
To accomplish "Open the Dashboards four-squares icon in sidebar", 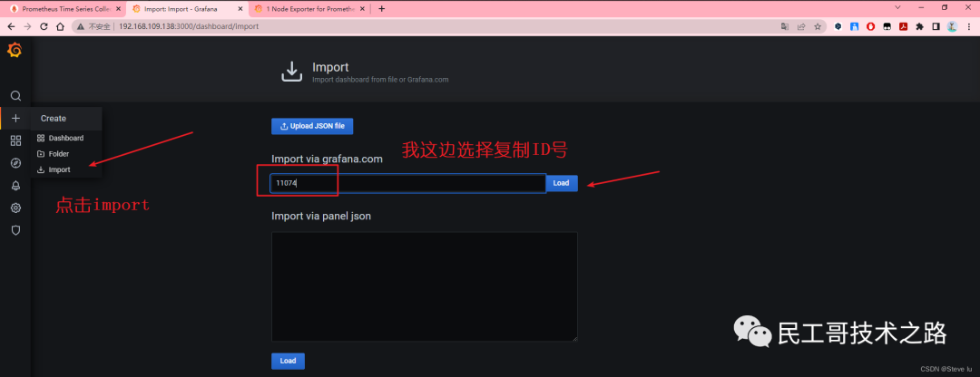I will coord(16,140).
